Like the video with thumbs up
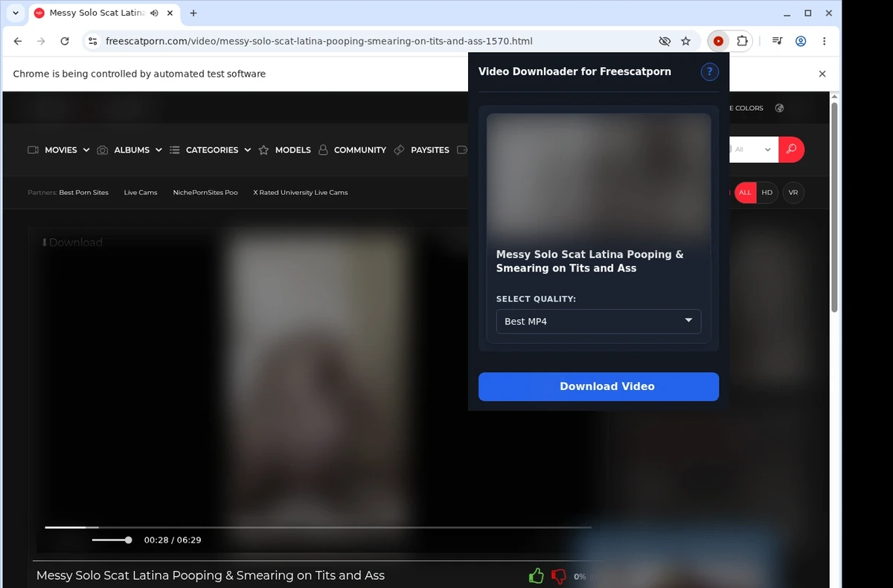 pos(536,576)
